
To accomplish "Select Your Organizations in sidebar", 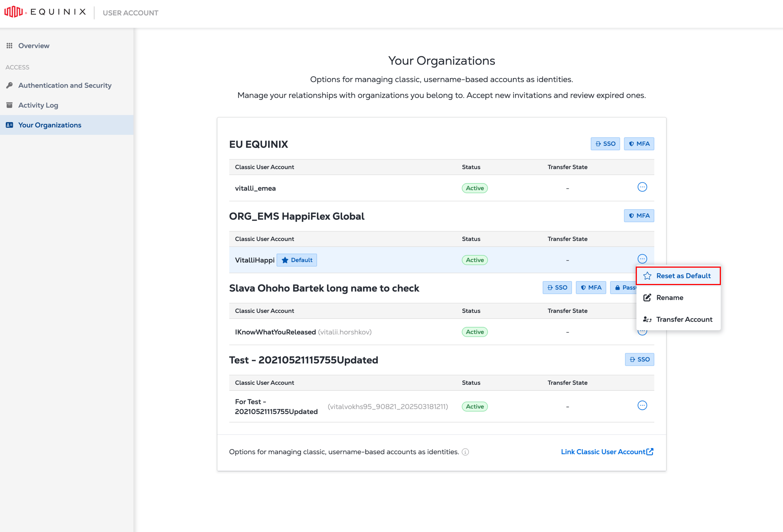I will pos(67,125).
